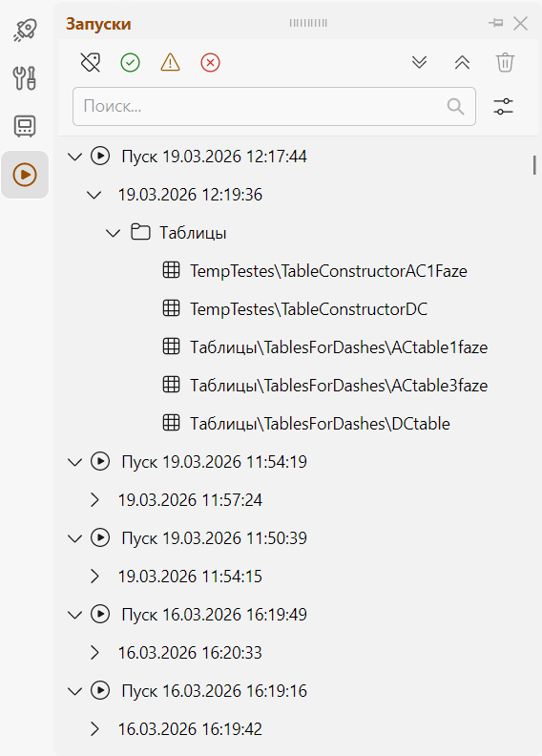Image resolution: width=542 pixels, height=756 pixels.
Task: Collapse the Таблицы folder
Action: click(114, 233)
